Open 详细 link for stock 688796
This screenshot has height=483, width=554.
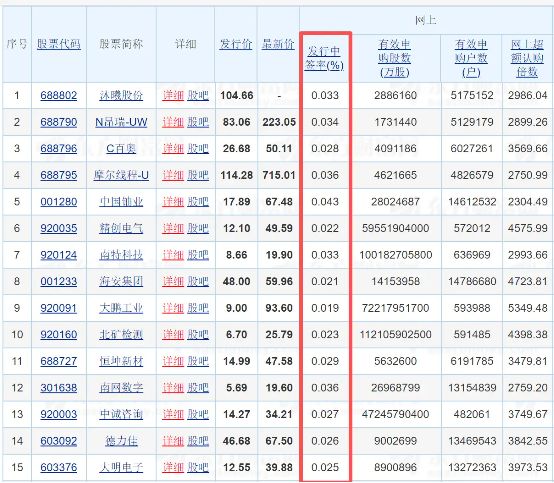[173, 149]
